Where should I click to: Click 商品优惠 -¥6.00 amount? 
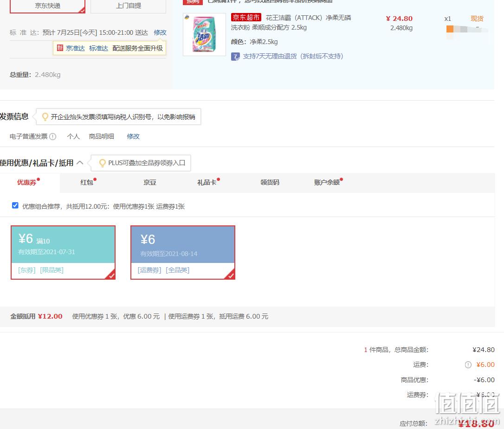484,380
